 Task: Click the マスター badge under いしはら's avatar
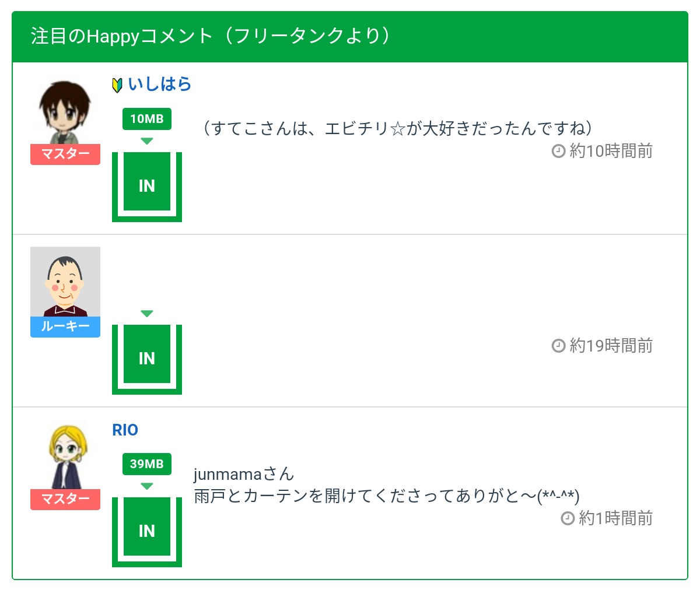click(65, 154)
